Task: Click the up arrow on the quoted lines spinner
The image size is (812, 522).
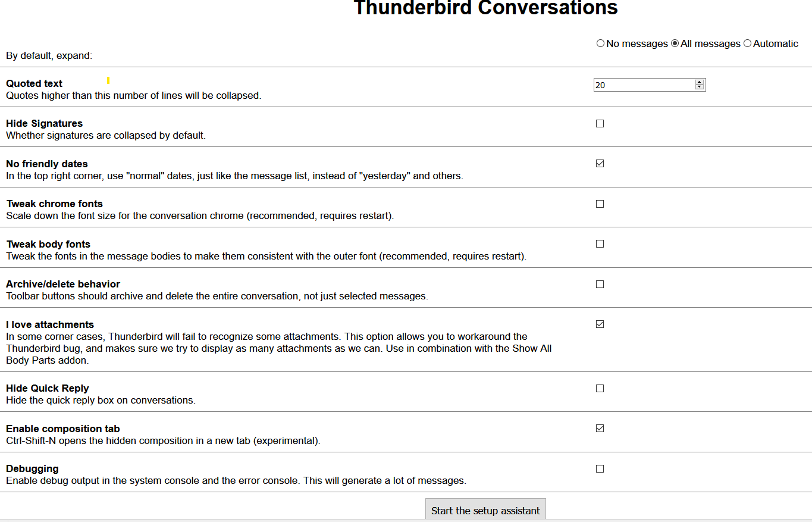Action: pos(699,82)
